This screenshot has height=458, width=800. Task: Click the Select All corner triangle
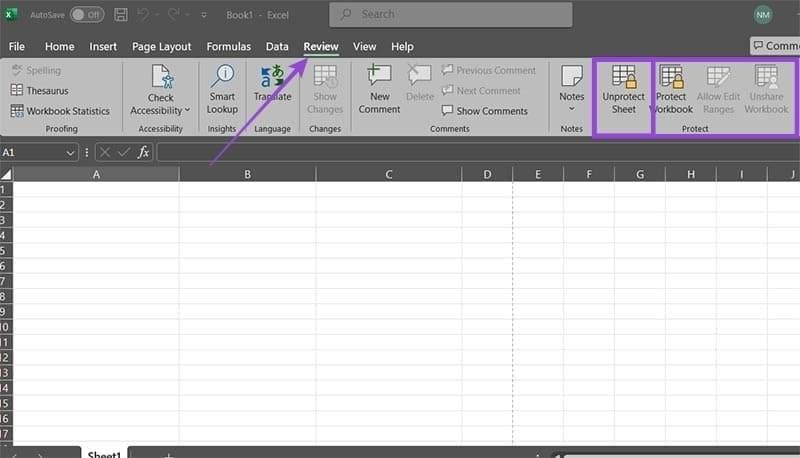click(6, 174)
